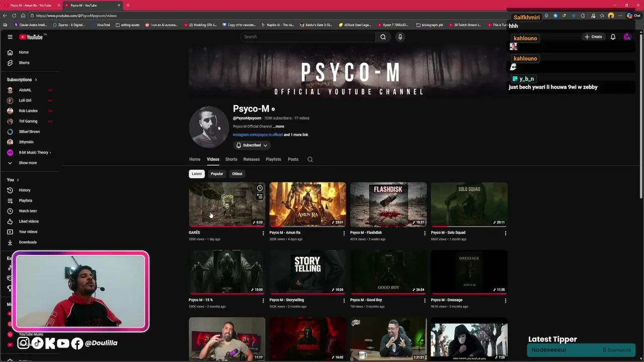Screen dimensions: 644x362
Task: Open options menu for GARÉS video
Action: coord(263,233)
